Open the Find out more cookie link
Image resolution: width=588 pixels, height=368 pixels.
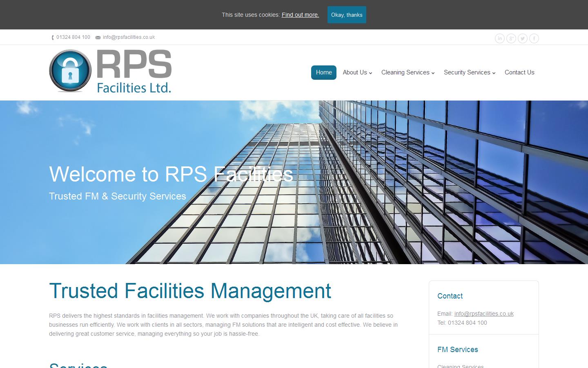click(300, 15)
